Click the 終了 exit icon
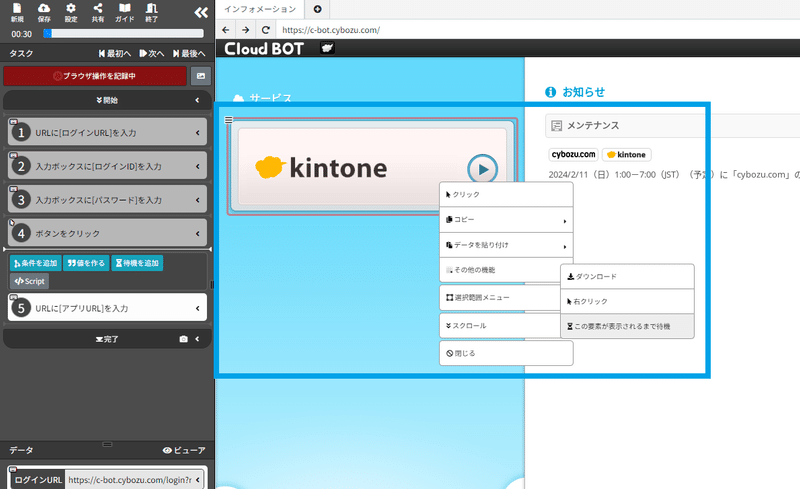The width and height of the screenshot is (800, 489). 152,12
